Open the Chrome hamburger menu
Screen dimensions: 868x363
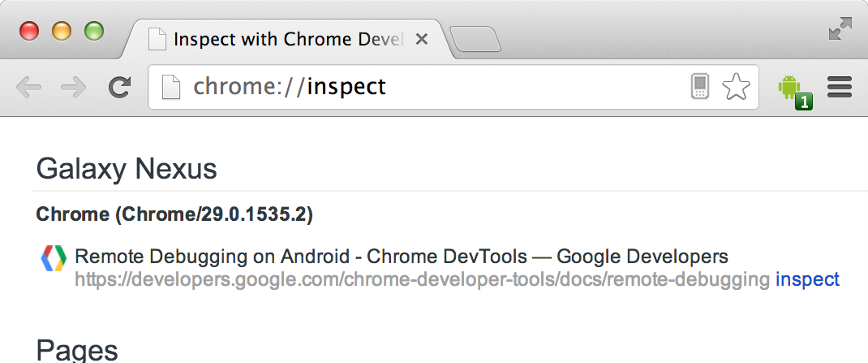(839, 87)
